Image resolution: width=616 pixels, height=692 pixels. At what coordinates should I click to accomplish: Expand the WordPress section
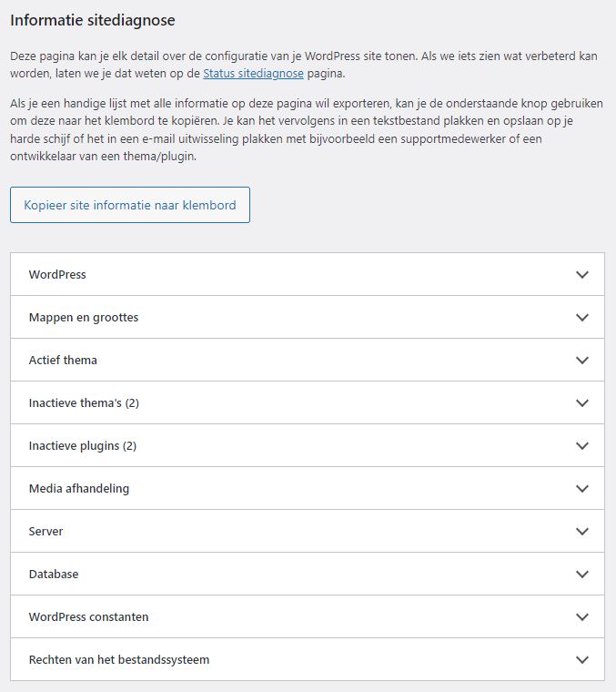click(57, 275)
